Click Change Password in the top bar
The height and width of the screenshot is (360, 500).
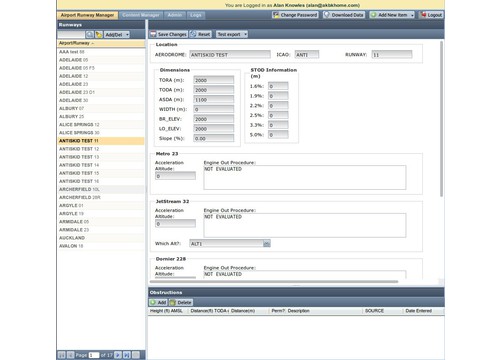pyautogui.click(x=295, y=15)
